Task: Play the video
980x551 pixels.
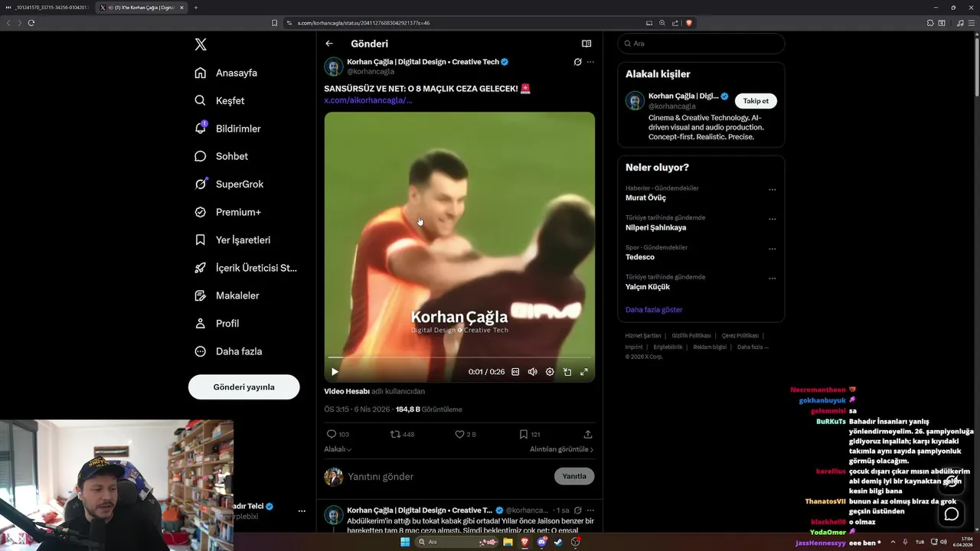Action: point(335,372)
